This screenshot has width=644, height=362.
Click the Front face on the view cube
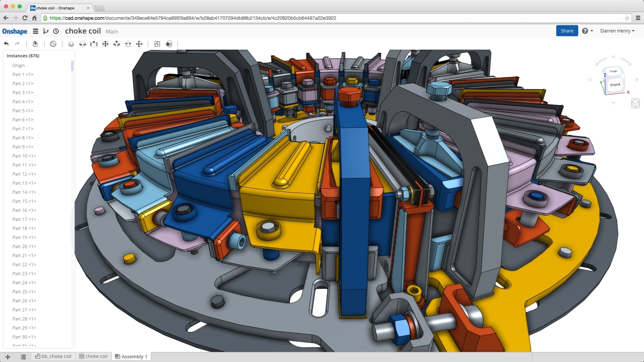(615, 84)
